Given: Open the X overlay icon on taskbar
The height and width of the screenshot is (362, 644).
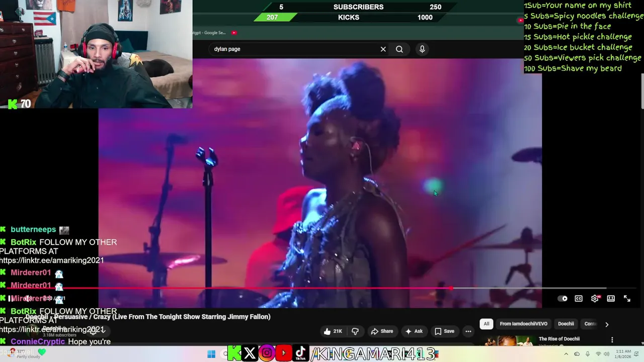Looking at the screenshot, I should (x=250, y=353).
